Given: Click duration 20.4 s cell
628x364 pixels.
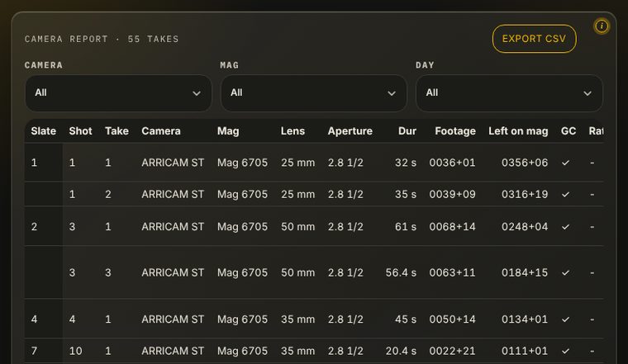Looking at the screenshot, I should click(401, 351).
